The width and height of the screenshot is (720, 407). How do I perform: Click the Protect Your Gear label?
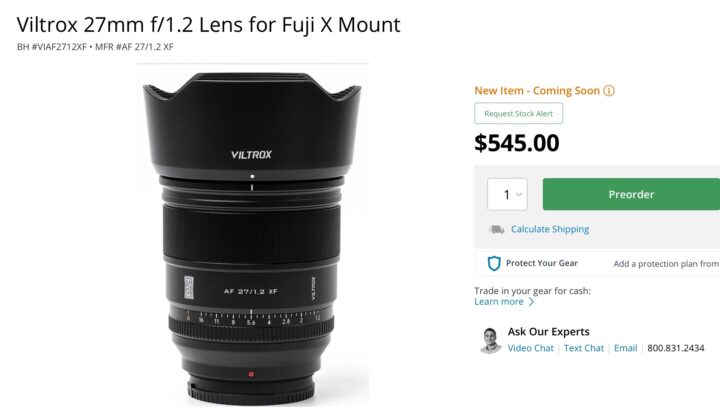pos(542,263)
